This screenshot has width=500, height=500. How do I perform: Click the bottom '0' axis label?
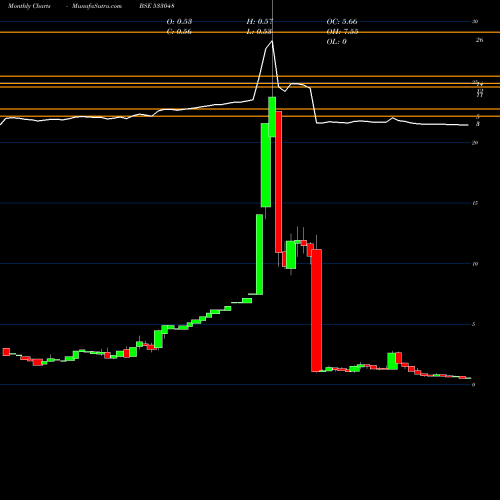(473, 385)
